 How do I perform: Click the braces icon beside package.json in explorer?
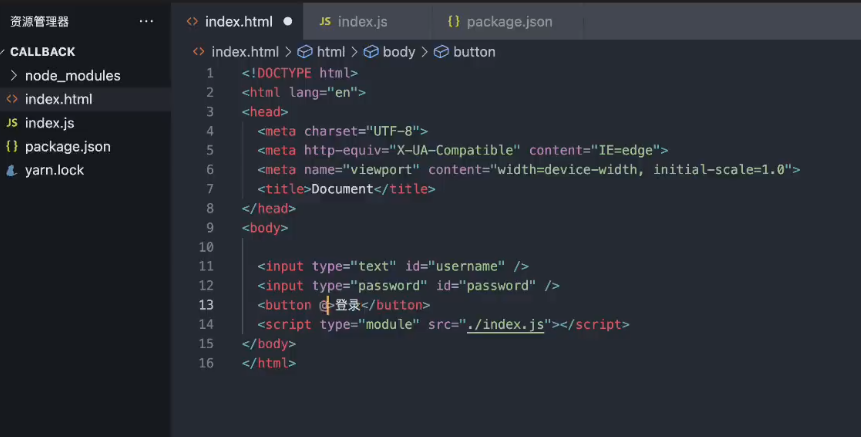pyautogui.click(x=12, y=147)
